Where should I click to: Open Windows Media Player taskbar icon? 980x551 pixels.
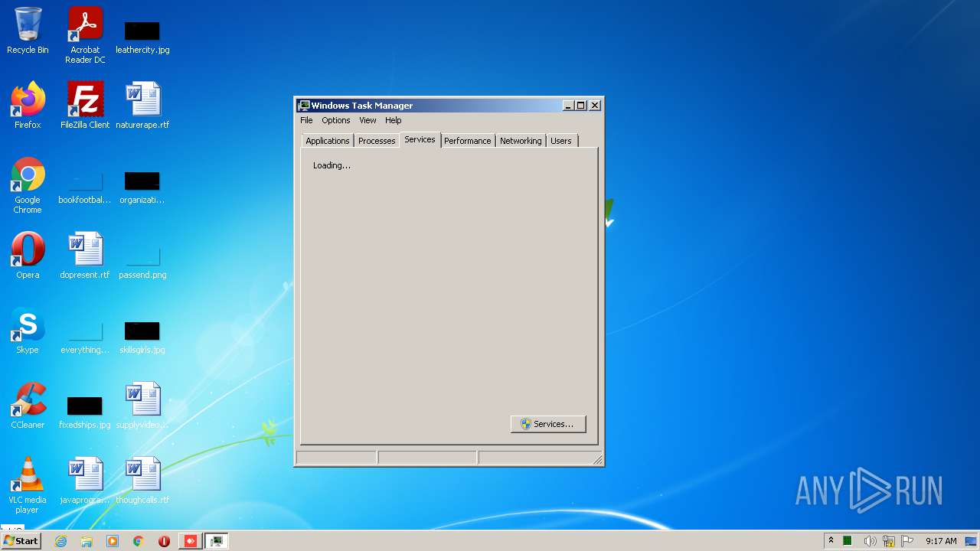[113, 541]
